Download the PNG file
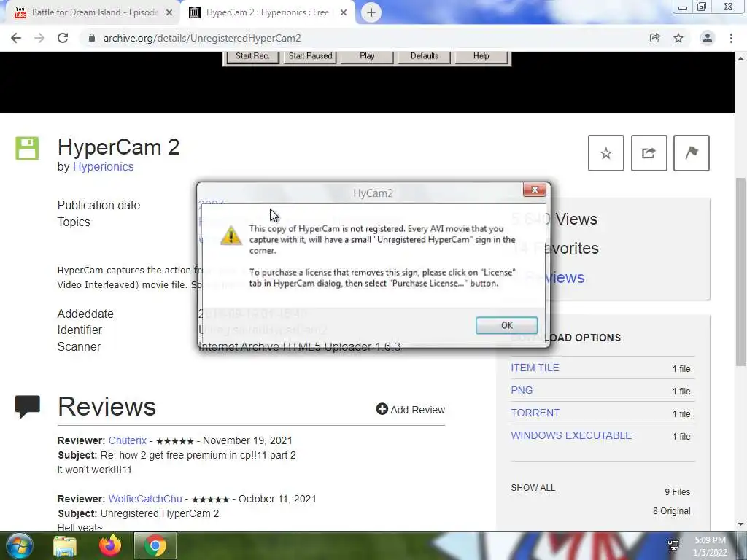 (522, 390)
